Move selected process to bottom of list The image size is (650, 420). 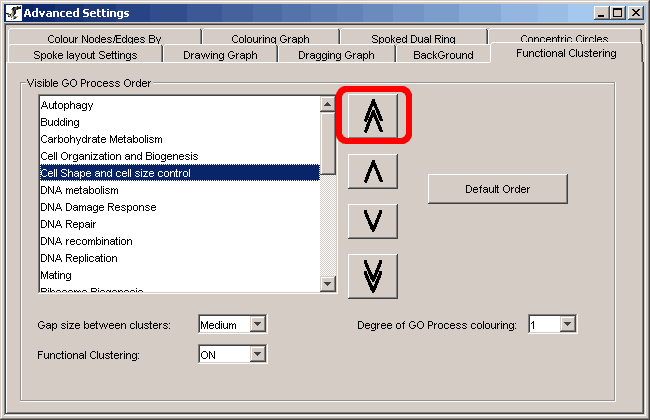coord(373,274)
